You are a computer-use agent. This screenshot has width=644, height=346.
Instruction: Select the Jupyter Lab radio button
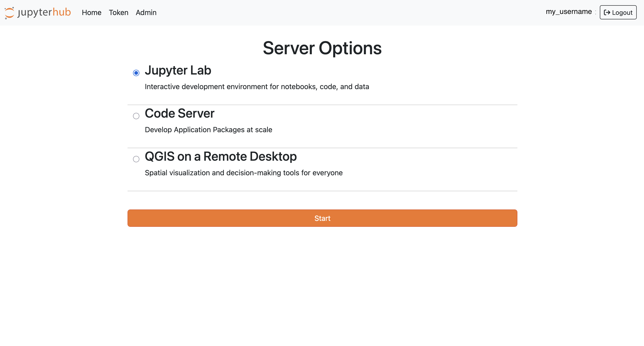136,73
